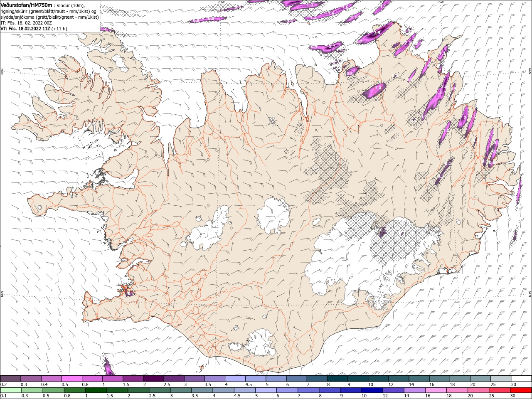The height and width of the screenshot is (399, 532).
Task: Click the 'rigning/skúrir' legend description line
Action: pyautogui.click(x=49, y=11)
